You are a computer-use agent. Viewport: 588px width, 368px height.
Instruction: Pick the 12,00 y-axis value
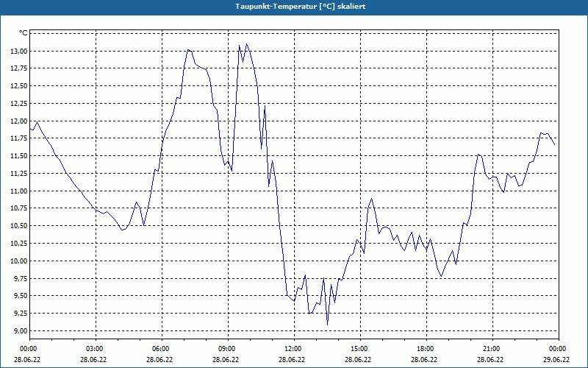click(x=18, y=121)
